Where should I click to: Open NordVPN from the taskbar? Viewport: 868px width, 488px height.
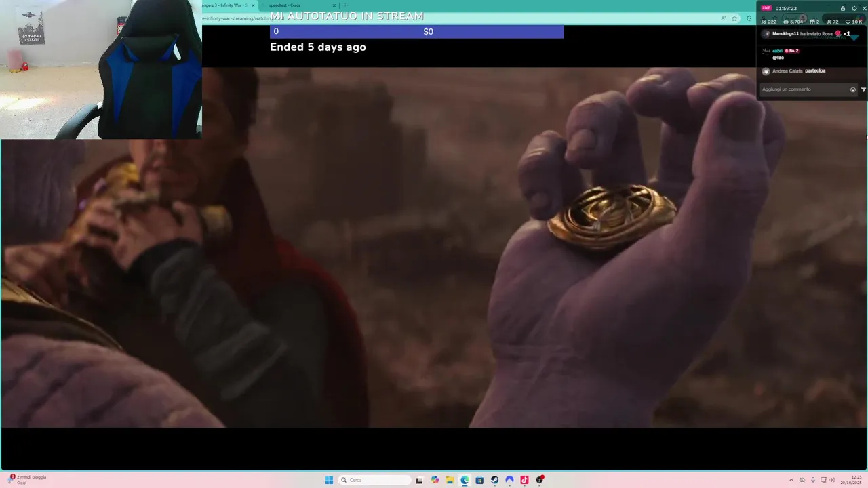509,480
